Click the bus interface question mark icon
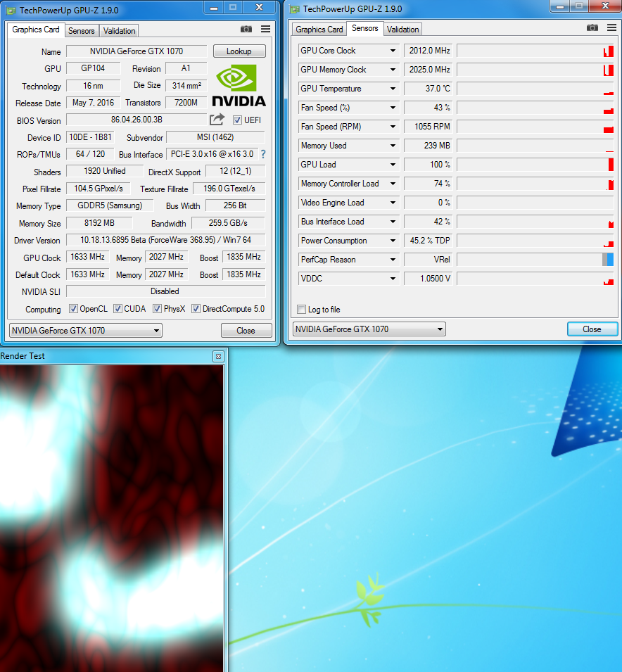622x672 pixels. (x=263, y=154)
